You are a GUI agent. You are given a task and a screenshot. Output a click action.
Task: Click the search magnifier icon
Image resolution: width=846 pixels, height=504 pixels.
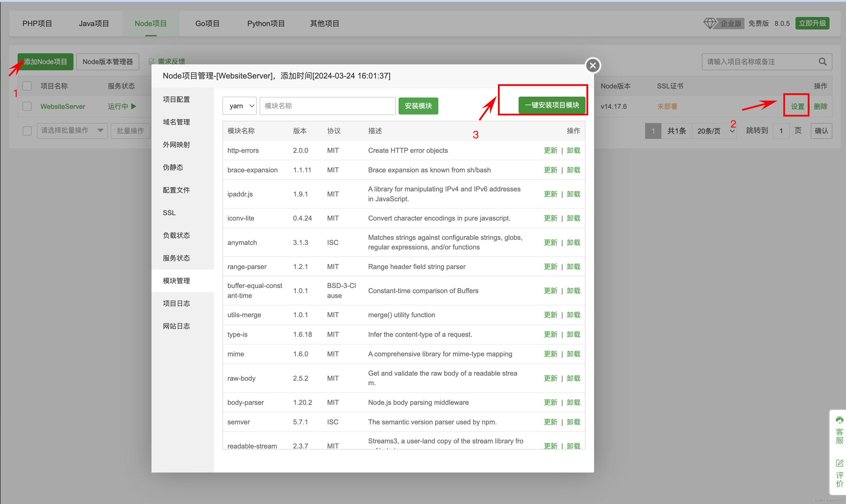click(822, 62)
